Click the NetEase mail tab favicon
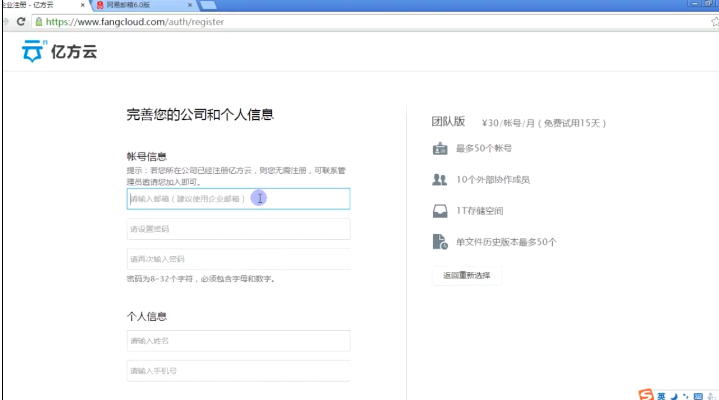Image resolution: width=719 pixels, height=400 pixels. point(100,5)
